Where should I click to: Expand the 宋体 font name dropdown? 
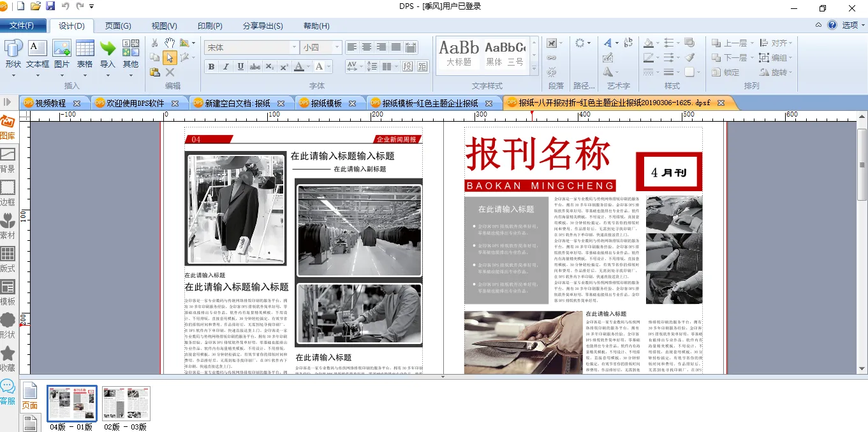(294, 47)
